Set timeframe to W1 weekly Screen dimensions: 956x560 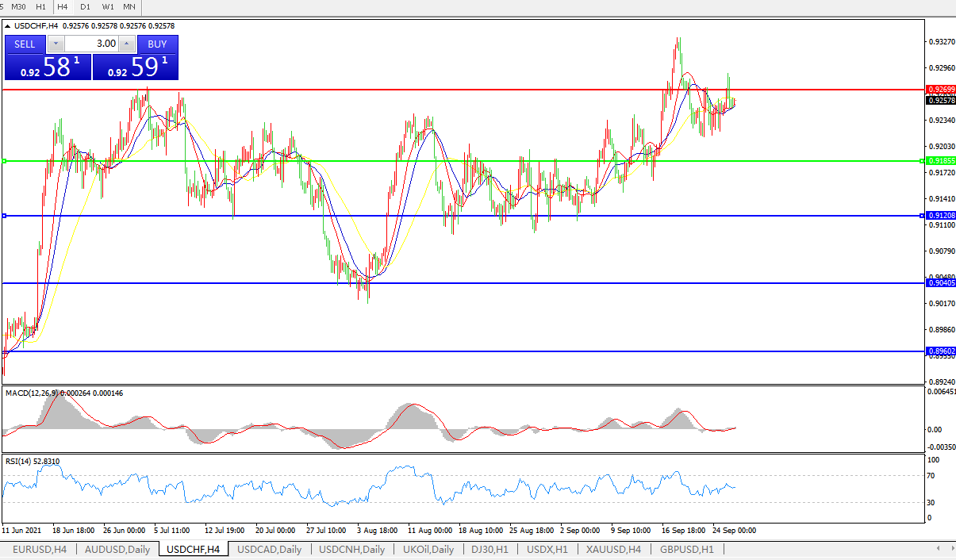pos(108,6)
